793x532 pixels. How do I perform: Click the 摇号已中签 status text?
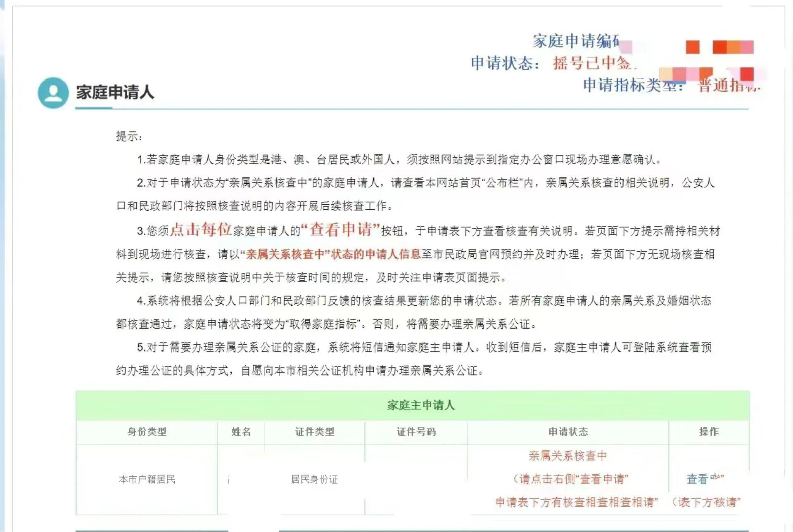(x=593, y=63)
